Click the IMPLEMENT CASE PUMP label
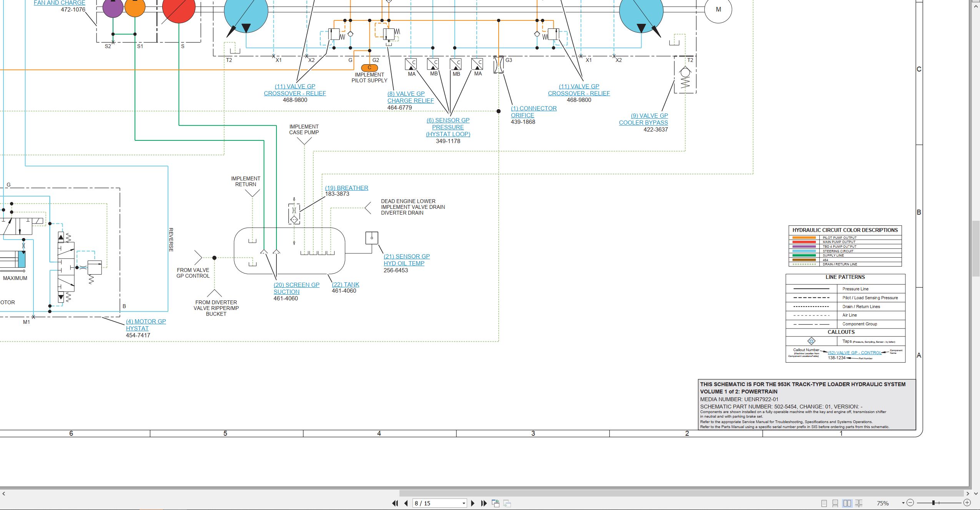Screen dimensions: 980x510 point(304,129)
